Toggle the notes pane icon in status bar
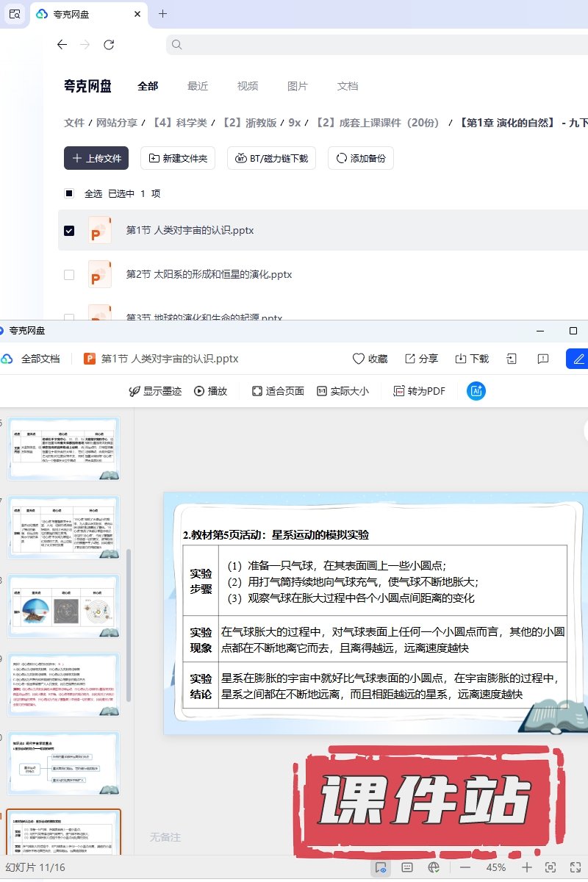 pyautogui.click(x=407, y=867)
